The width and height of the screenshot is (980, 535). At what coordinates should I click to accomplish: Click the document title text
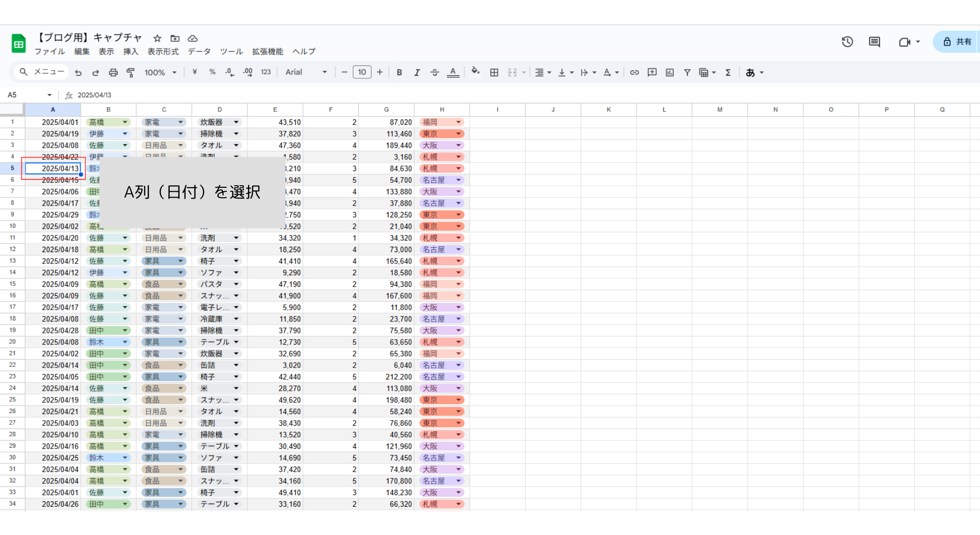click(90, 38)
